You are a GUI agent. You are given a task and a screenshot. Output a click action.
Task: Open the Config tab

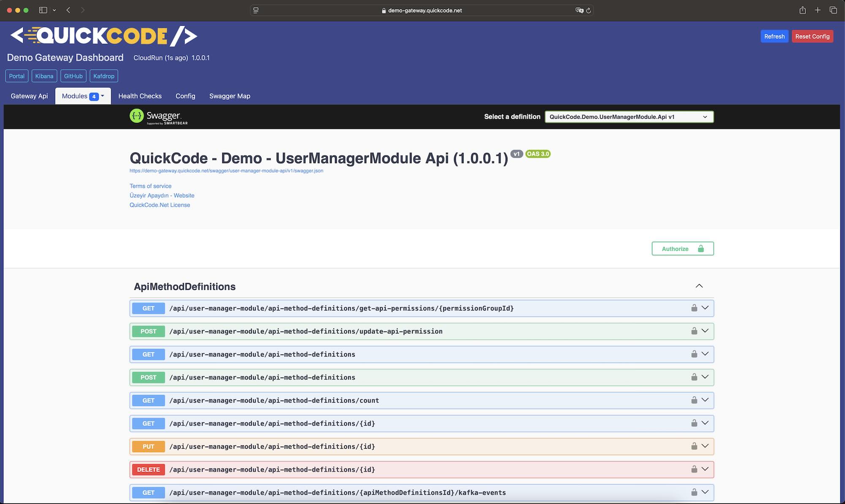pyautogui.click(x=185, y=96)
